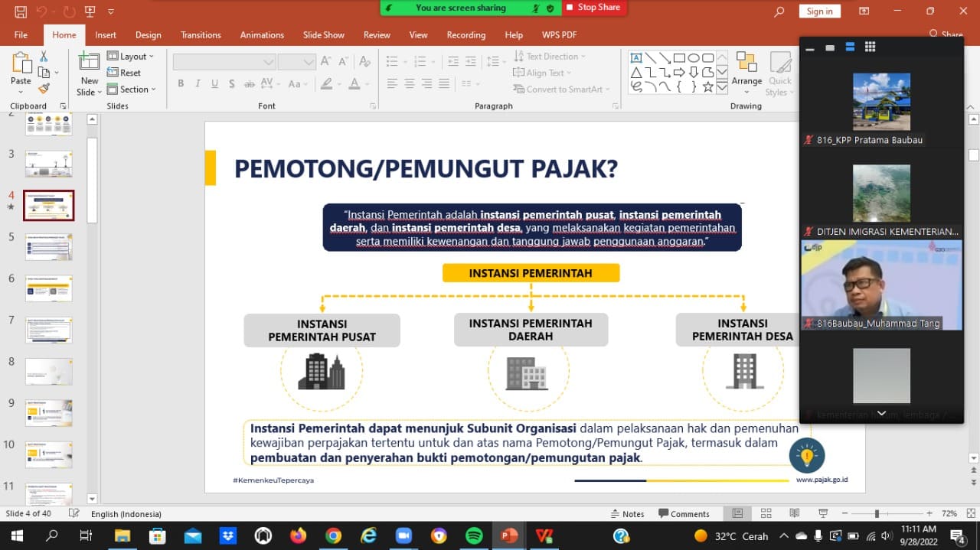Expand more participants arrow in Zoom panel

coord(881,413)
